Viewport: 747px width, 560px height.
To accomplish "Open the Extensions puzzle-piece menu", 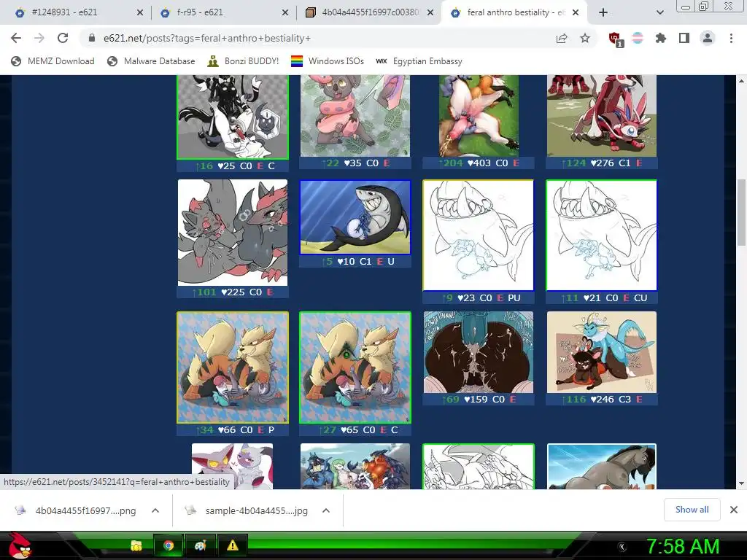I will coord(661,38).
